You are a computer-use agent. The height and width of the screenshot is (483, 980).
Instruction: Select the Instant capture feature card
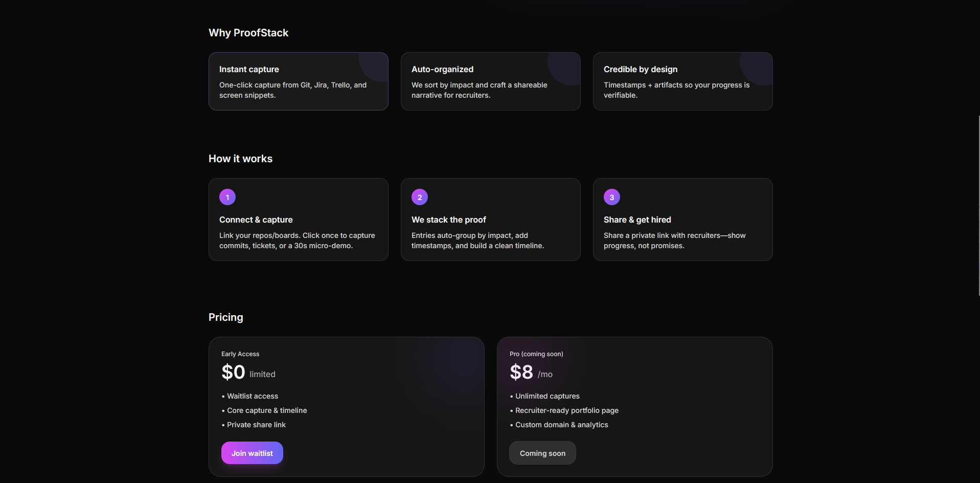[x=298, y=81]
